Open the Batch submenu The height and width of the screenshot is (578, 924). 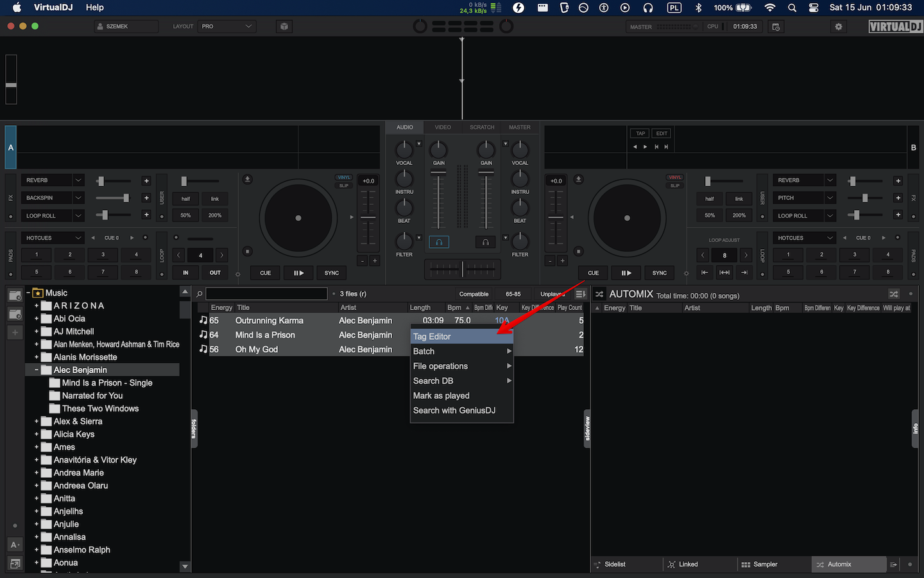coord(462,351)
